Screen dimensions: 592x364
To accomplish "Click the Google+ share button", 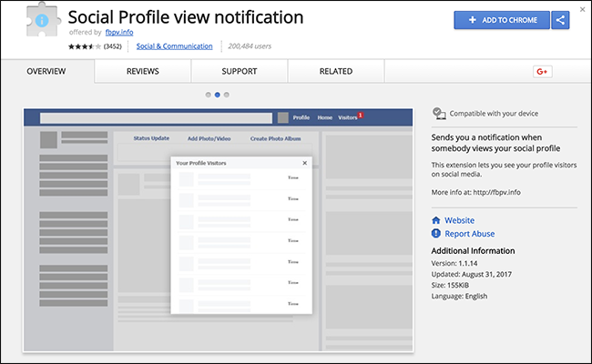I will pyautogui.click(x=544, y=71).
